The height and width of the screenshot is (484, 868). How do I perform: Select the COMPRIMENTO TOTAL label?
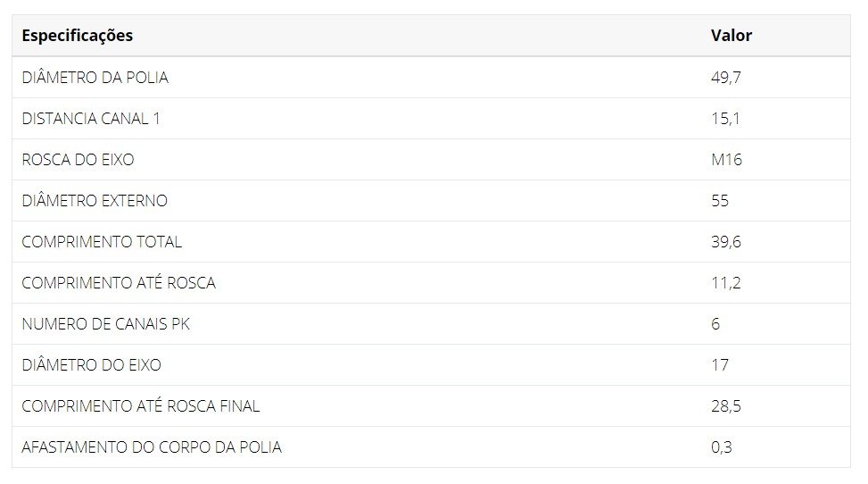(102, 242)
